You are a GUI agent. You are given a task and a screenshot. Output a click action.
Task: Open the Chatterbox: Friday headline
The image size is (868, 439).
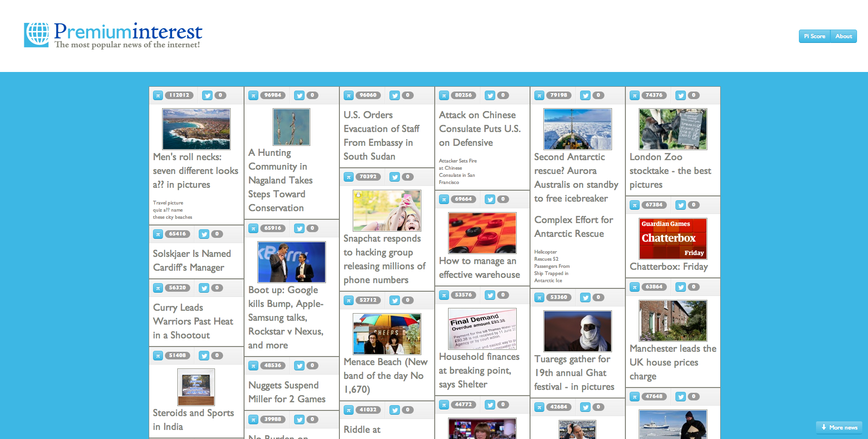click(x=669, y=266)
